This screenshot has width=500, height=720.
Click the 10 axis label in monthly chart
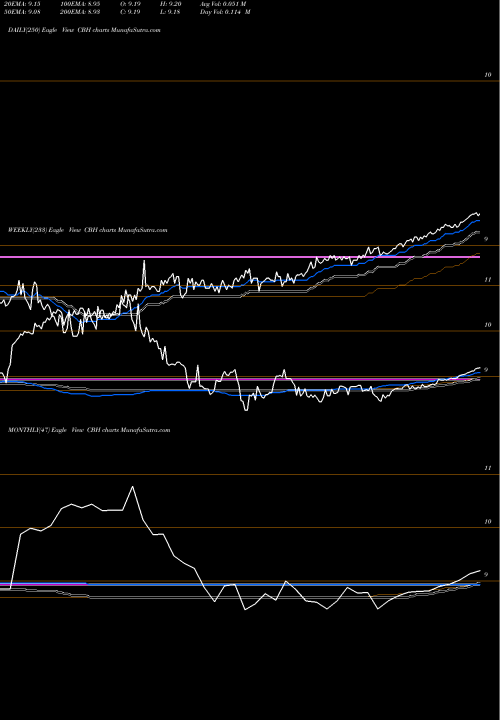[x=488, y=522]
